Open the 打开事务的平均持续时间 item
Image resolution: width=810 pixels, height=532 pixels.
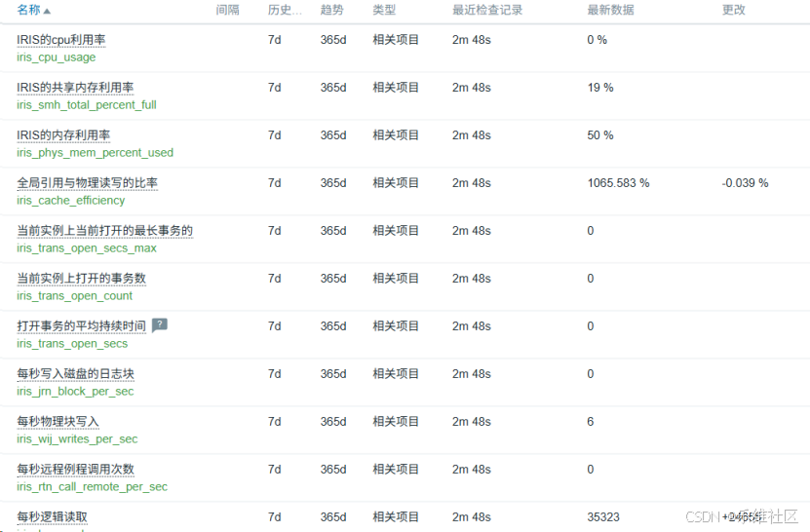coord(82,325)
